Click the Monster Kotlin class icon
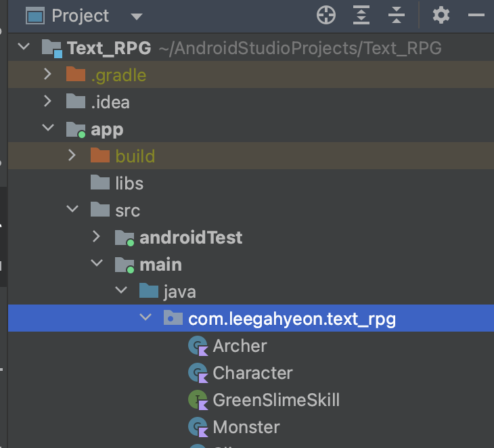 [x=198, y=428]
